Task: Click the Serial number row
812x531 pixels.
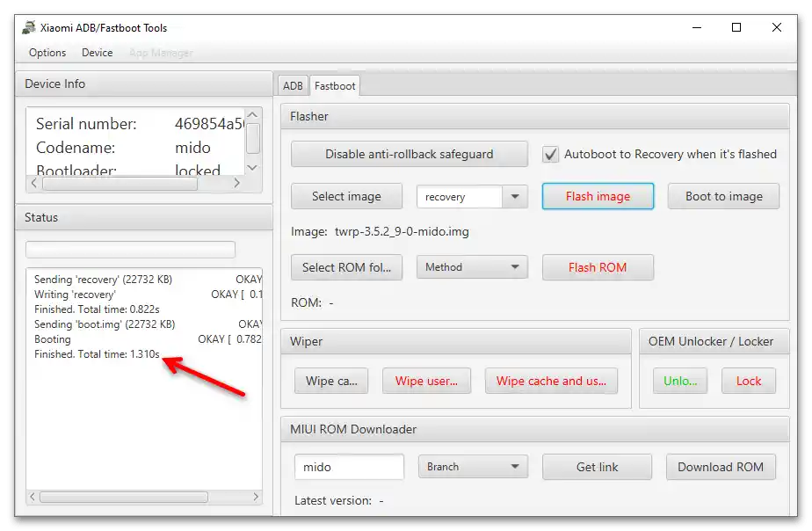Action: (x=140, y=124)
